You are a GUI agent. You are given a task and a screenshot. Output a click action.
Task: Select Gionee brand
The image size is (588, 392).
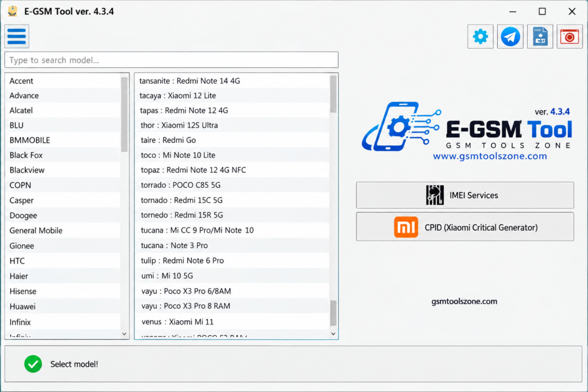[63, 246]
